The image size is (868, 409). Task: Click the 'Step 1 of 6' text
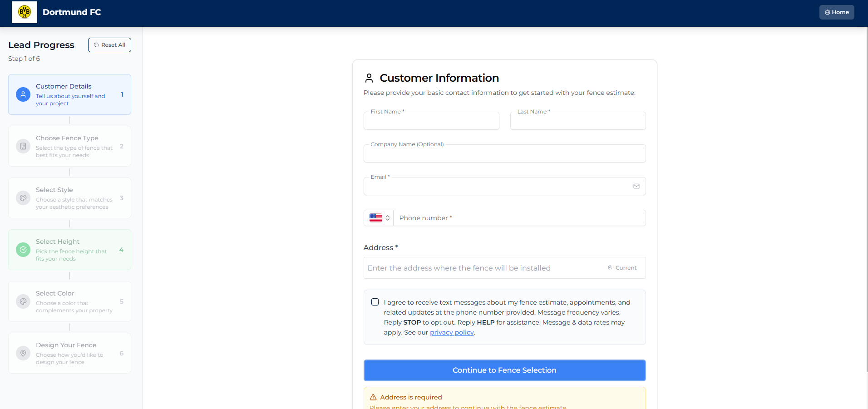(24, 59)
